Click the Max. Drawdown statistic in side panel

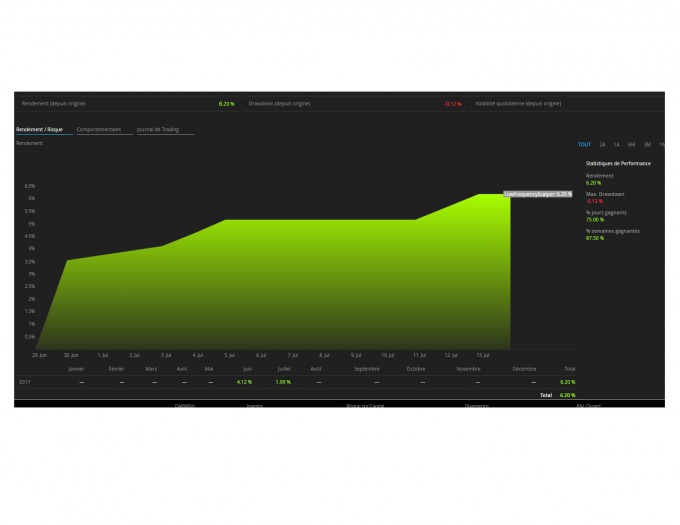(605, 197)
